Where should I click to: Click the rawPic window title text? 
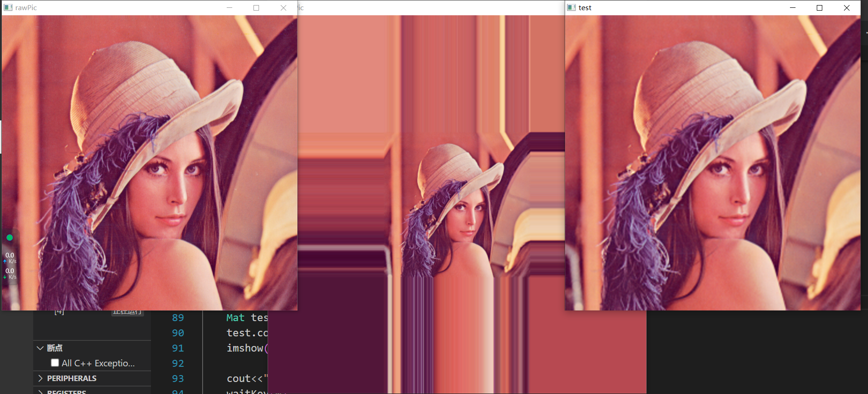(26, 8)
